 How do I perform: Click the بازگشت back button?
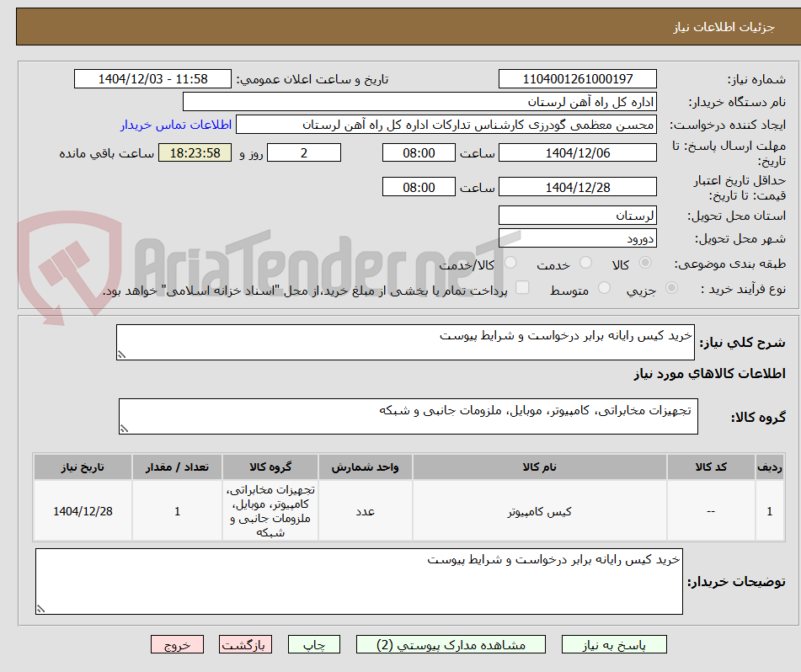tap(245, 645)
